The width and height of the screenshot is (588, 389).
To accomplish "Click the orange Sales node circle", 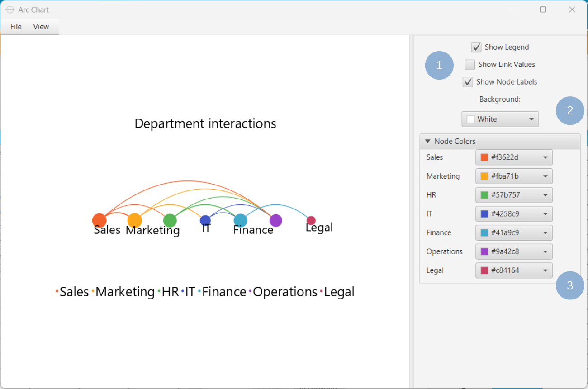I will pos(99,220).
